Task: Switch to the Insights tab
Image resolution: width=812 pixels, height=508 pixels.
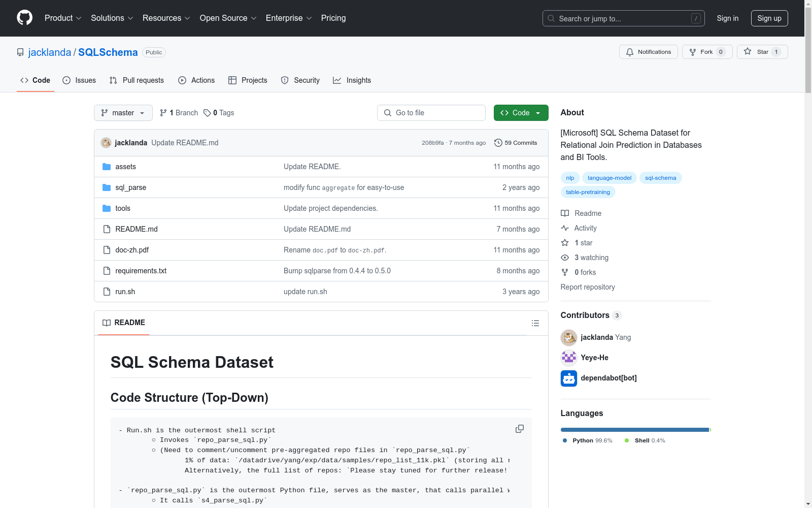Action: point(352,80)
